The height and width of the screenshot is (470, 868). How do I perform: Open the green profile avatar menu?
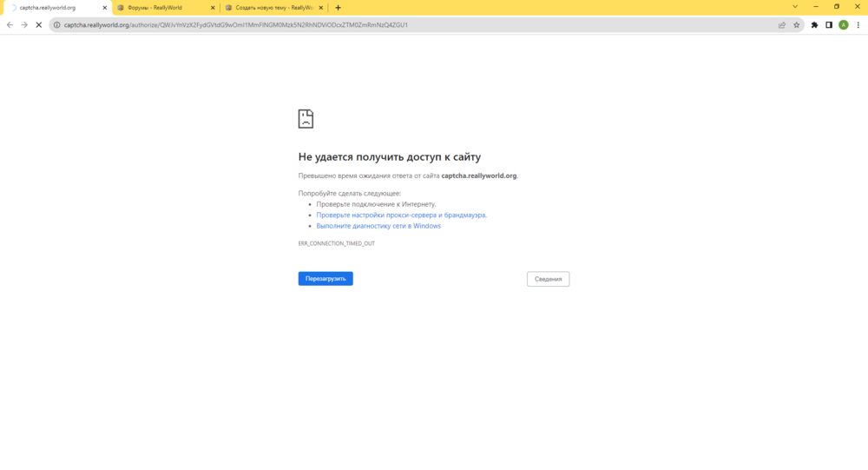click(x=843, y=25)
